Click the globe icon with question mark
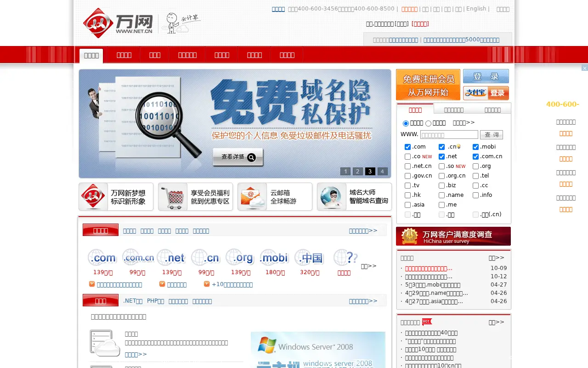588x368 pixels. [345, 258]
